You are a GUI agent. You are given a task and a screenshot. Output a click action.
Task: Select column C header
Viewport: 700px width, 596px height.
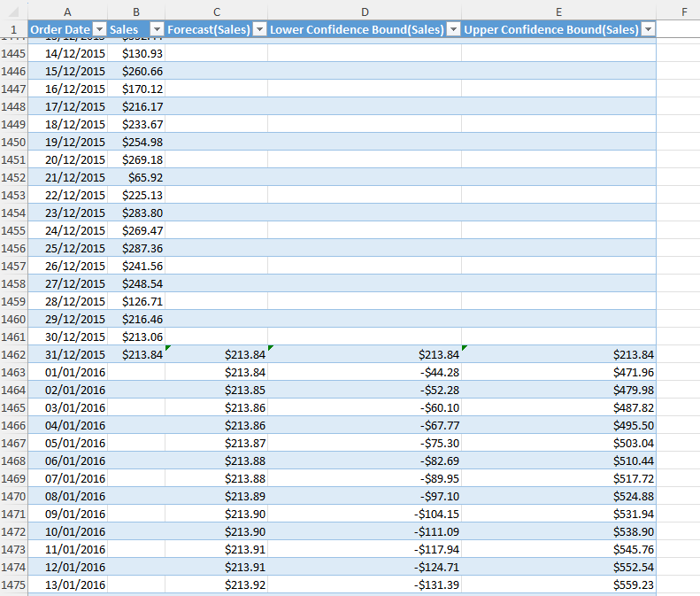(x=216, y=11)
